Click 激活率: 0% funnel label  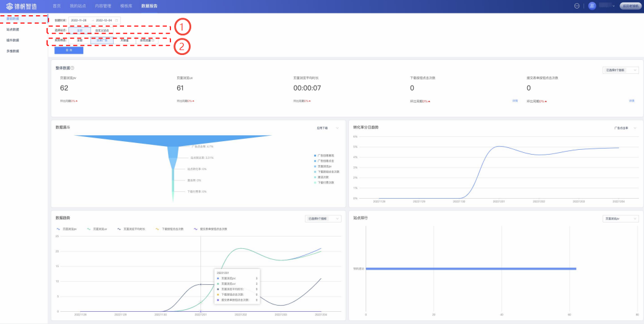tap(194, 180)
